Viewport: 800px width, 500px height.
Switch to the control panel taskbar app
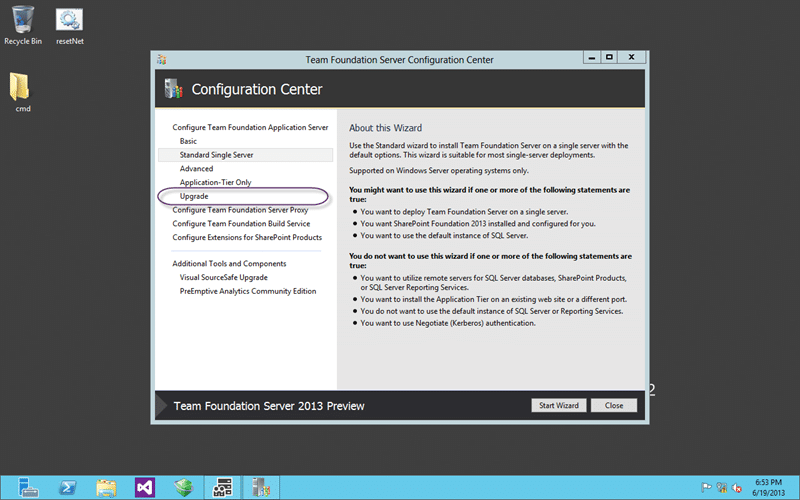pyautogui.click(x=222, y=488)
